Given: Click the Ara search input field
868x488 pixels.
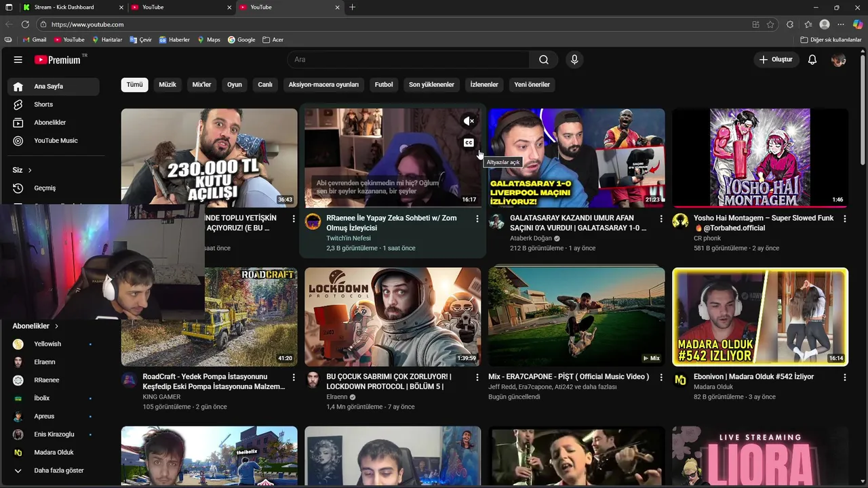Looking at the screenshot, I should pos(408,60).
